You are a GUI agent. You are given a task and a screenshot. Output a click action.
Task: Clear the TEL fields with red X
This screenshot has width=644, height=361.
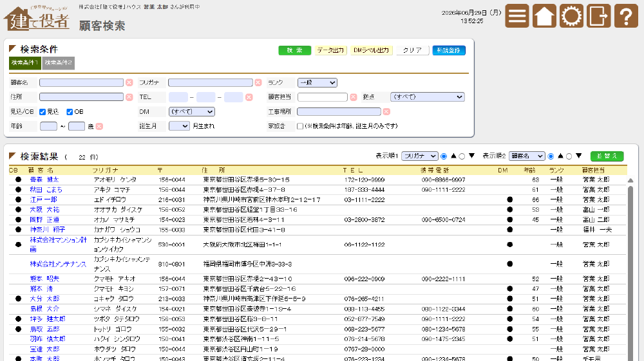(249, 97)
